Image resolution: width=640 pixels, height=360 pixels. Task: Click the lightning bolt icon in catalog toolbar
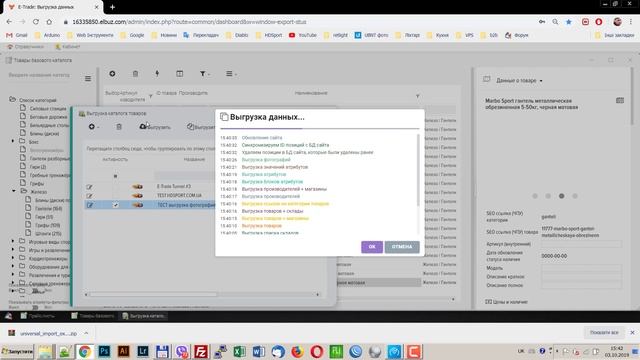[157, 73]
